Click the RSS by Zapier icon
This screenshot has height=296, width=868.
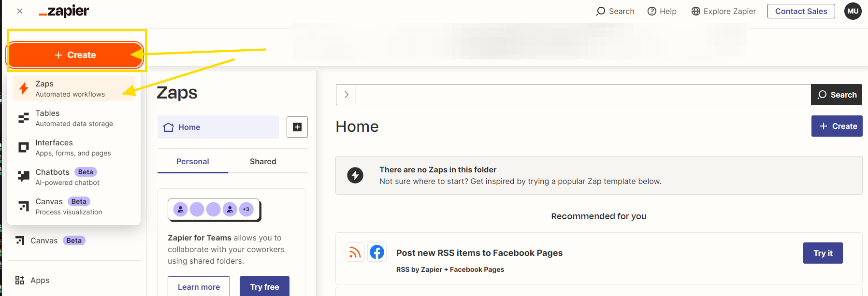pos(355,252)
